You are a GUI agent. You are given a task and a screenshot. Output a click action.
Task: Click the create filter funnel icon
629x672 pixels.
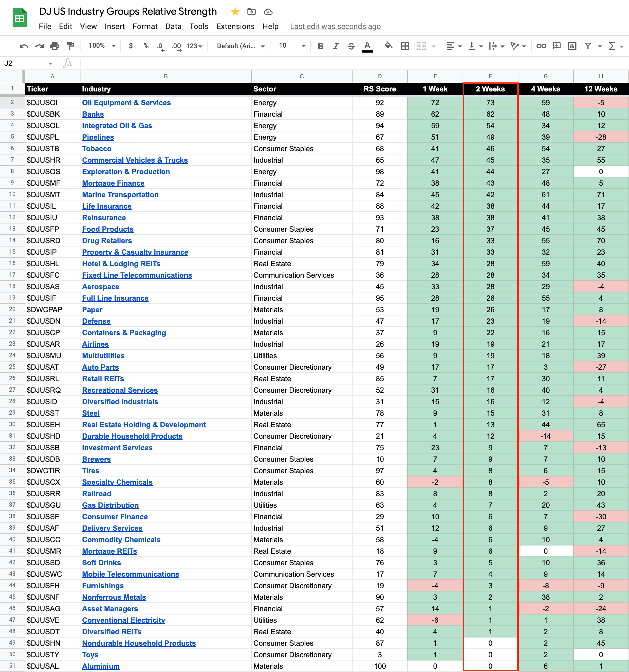(x=588, y=46)
